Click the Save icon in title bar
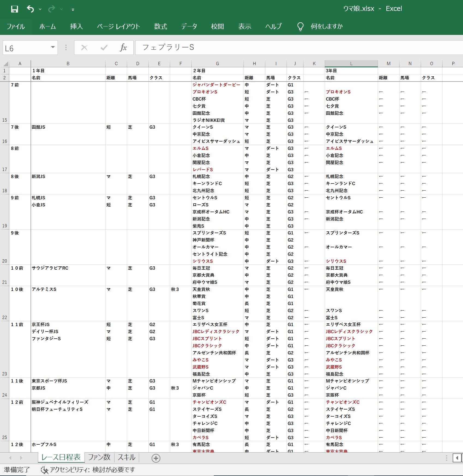The image size is (463, 476). (x=14, y=9)
